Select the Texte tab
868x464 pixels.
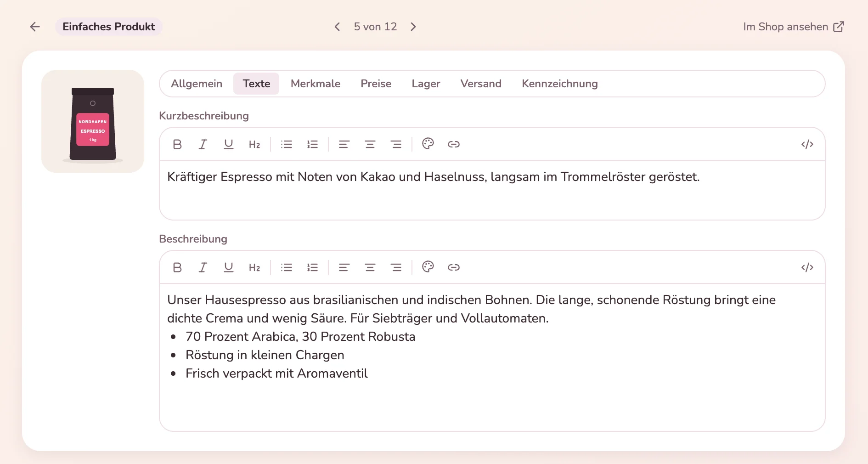tap(256, 84)
